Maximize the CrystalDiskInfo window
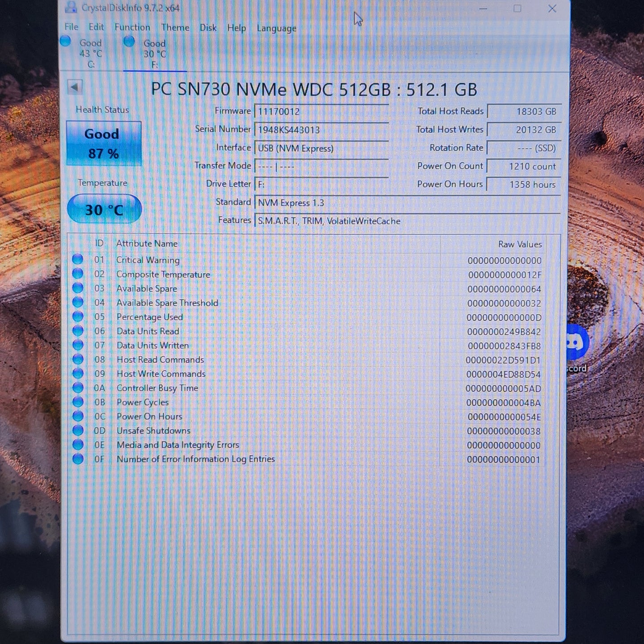The height and width of the screenshot is (644, 644). click(x=517, y=8)
